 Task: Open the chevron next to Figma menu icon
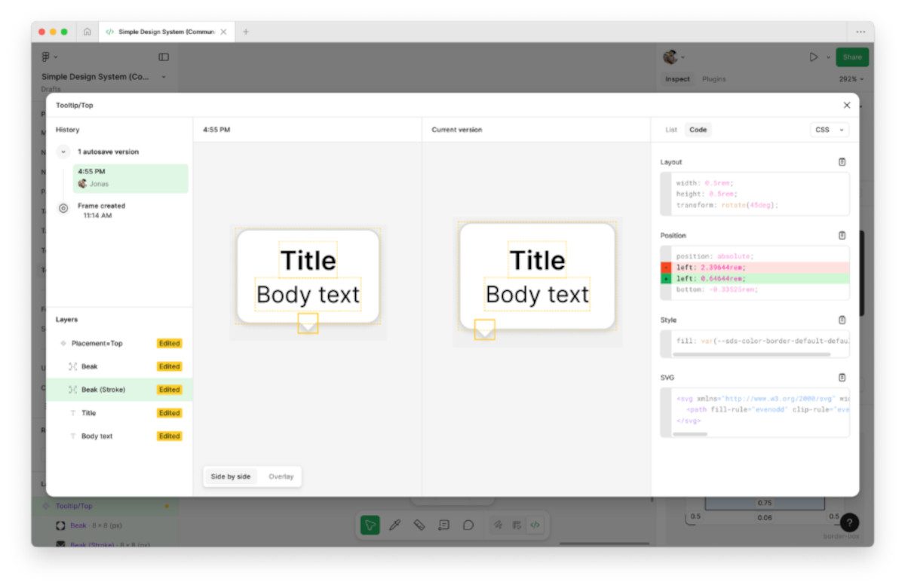(56, 57)
